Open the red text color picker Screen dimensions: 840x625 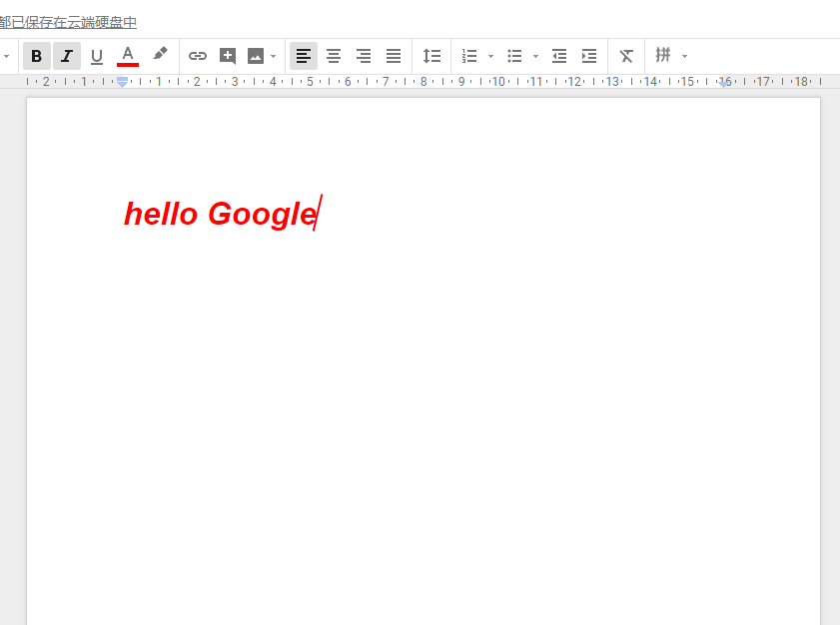pyautogui.click(x=128, y=56)
